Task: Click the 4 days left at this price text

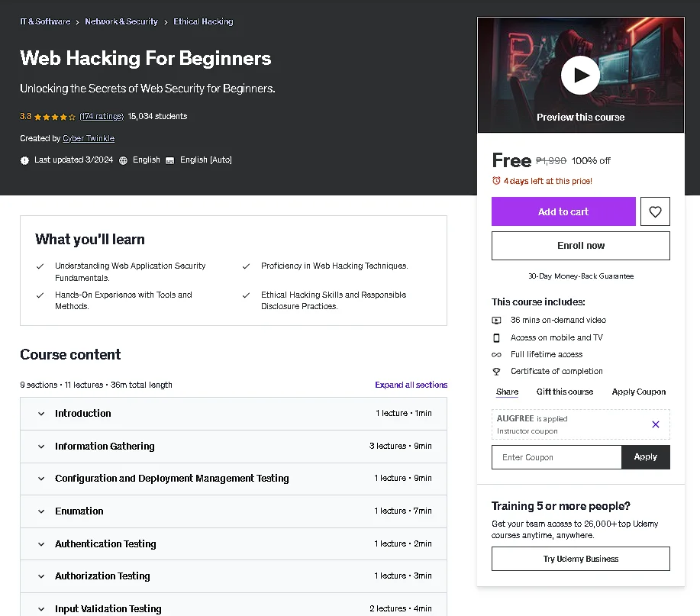Action: pyautogui.click(x=548, y=181)
